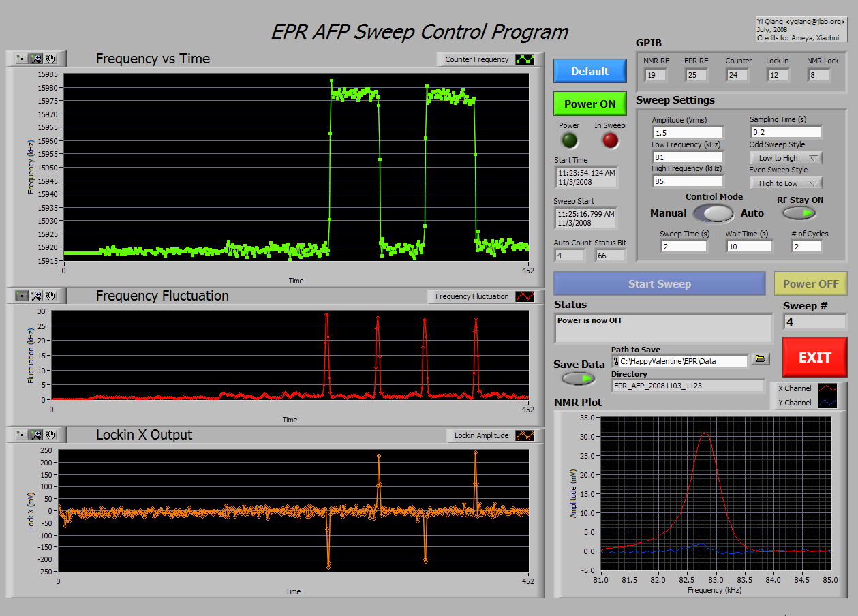Image resolution: width=858 pixels, height=616 pixels.
Task: Select zoom tool on Frequency vs Time graph
Action: 36,59
